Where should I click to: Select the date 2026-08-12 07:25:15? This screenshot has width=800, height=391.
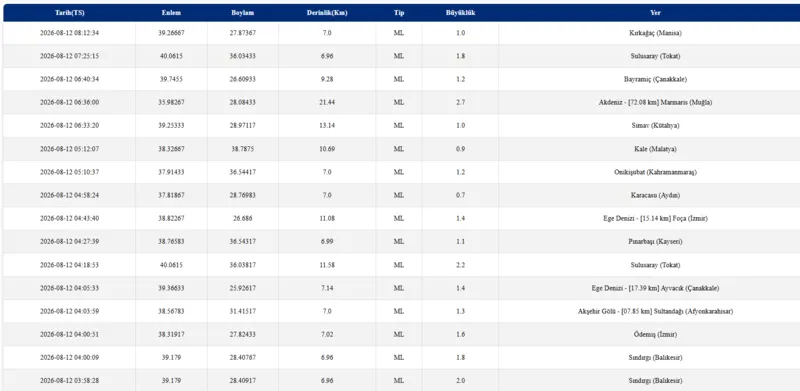[x=69, y=56]
